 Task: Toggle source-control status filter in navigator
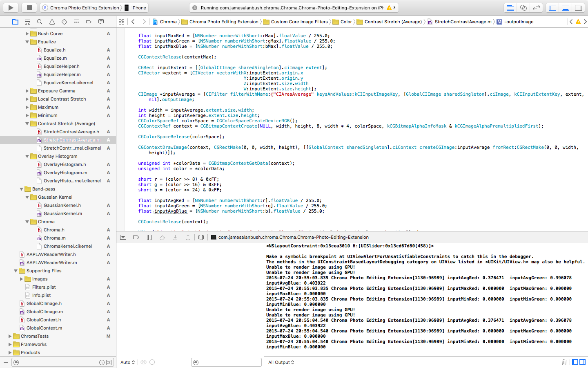tap(109, 362)
